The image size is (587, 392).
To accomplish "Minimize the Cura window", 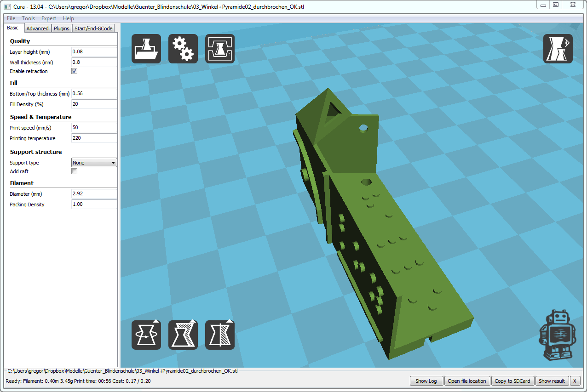I will pyautogui.click(x=543, y=5).
